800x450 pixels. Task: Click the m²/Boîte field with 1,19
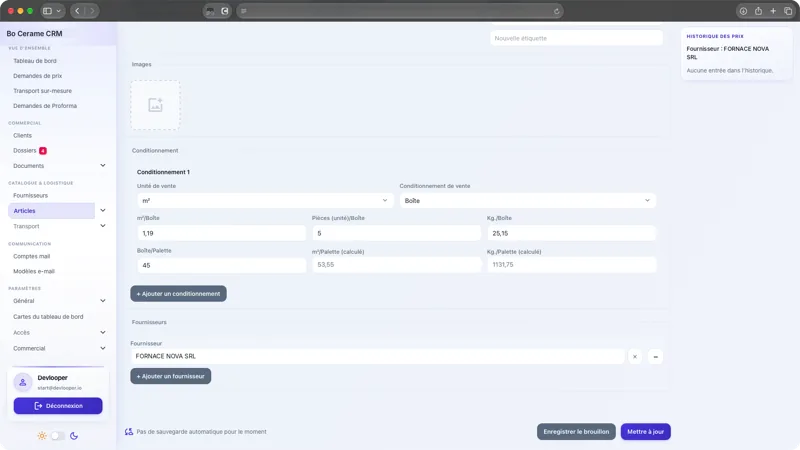coord(221,233)
